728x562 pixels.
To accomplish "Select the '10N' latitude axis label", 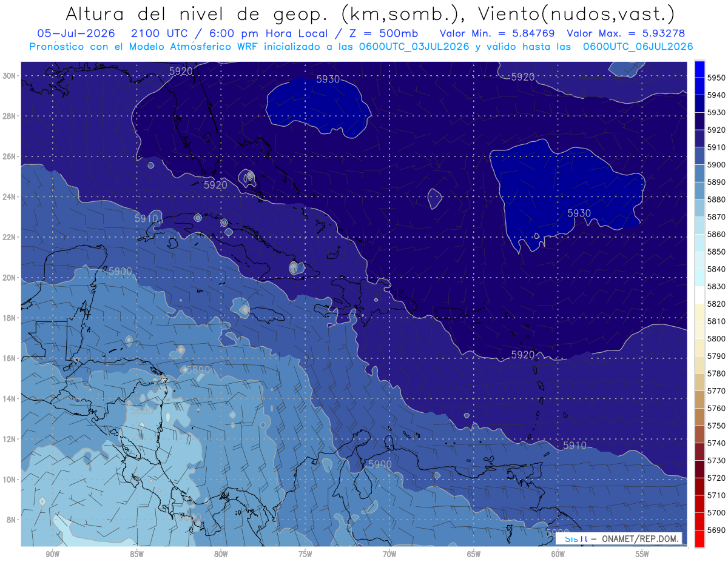I will click(x=8, y=479).
